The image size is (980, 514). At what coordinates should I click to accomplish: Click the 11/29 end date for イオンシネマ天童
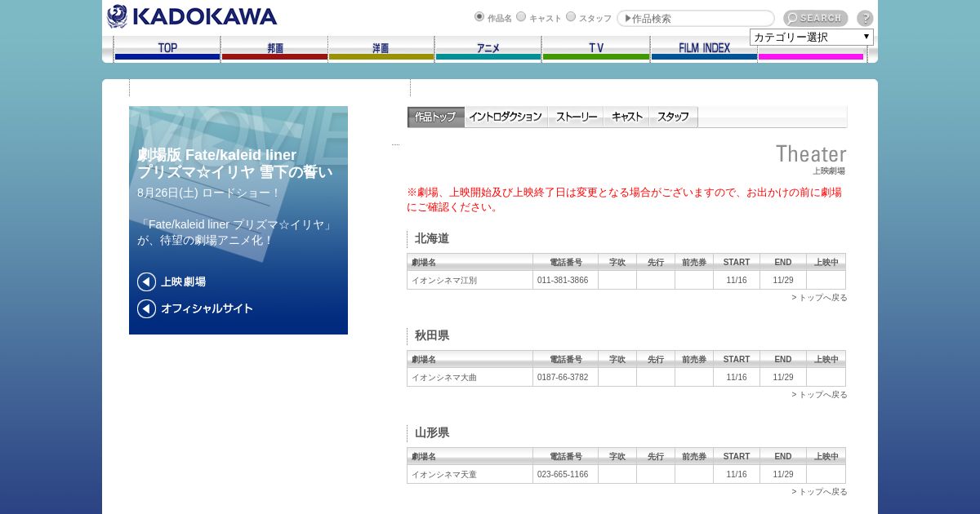point(783,474)
